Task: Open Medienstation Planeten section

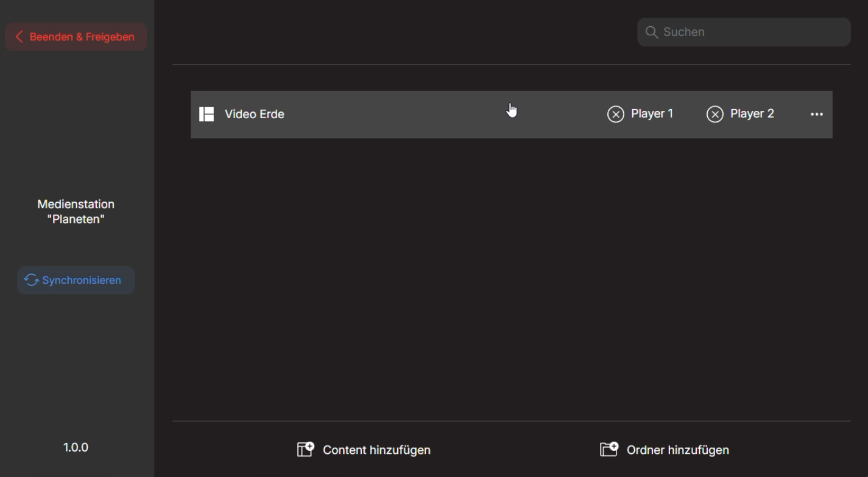Action: (75, 211)
